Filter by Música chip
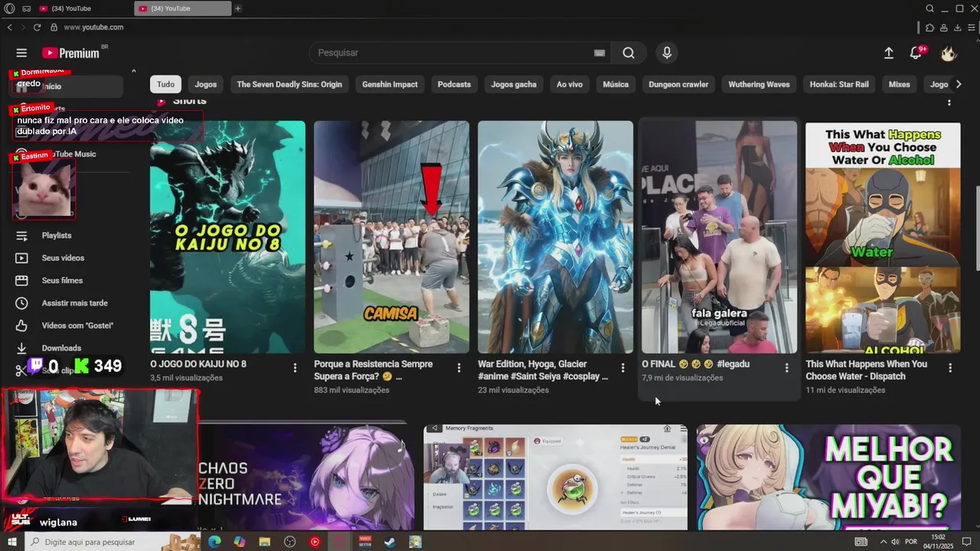Viewport: 980px width, 551px height. pos(616,84)
